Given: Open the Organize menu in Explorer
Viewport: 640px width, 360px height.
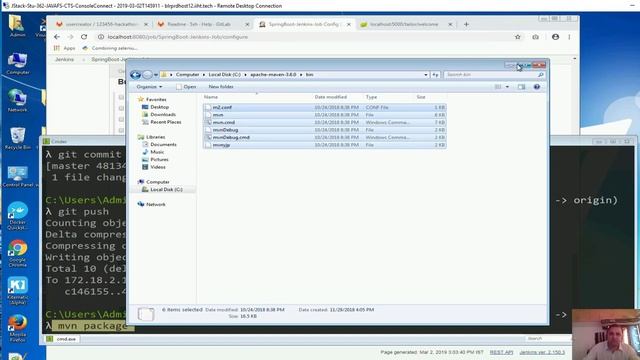Looking at the screenshot, I should [149, 87].
